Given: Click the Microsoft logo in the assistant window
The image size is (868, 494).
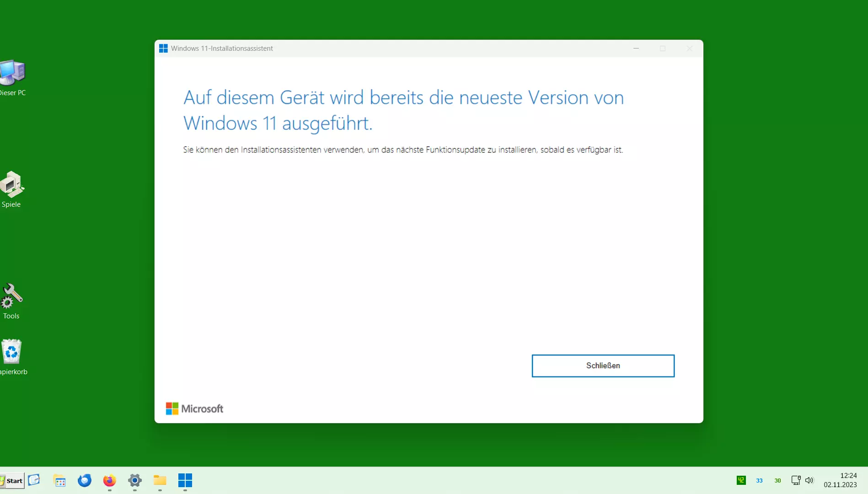Looking at the screenshot, I should pos(194,408).
